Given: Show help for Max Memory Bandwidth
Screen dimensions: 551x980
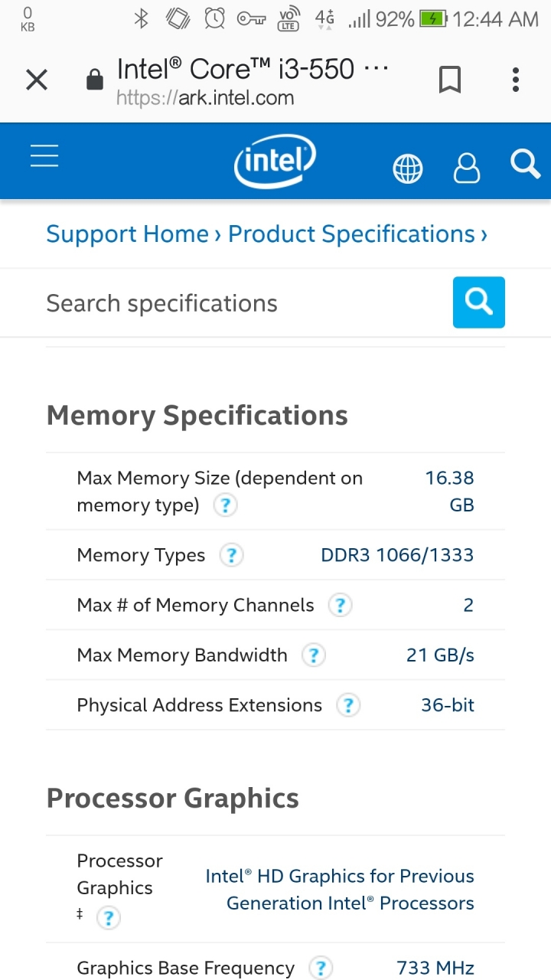Looking at the screenshot, I should tap(313, 655).
